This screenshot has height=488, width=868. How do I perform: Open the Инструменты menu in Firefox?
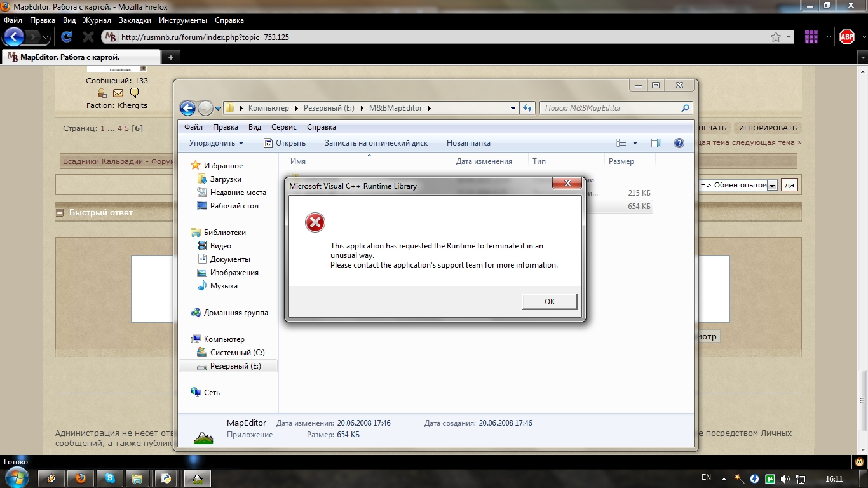pos(183,20)
